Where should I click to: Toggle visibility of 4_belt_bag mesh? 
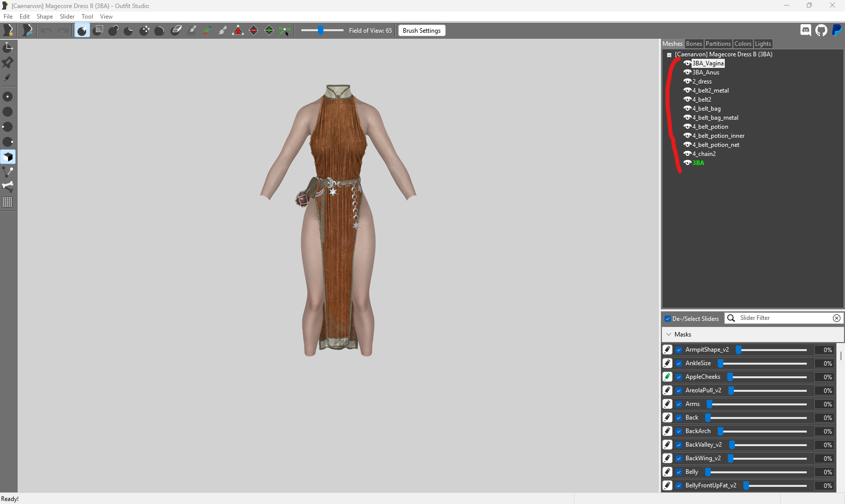coord(687,109)
